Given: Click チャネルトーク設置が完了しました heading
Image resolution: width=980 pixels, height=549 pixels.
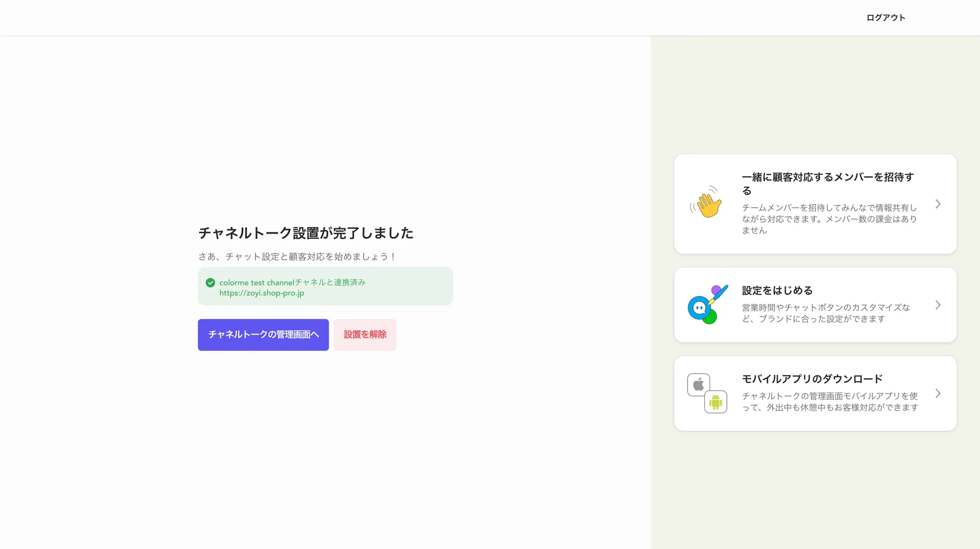Looking at the screenshot, I should click(x=306, y=233).
